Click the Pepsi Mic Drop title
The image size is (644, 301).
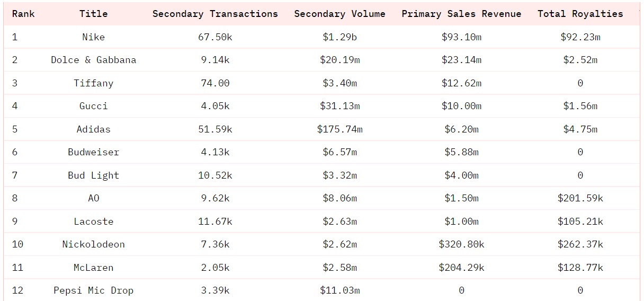93,290
